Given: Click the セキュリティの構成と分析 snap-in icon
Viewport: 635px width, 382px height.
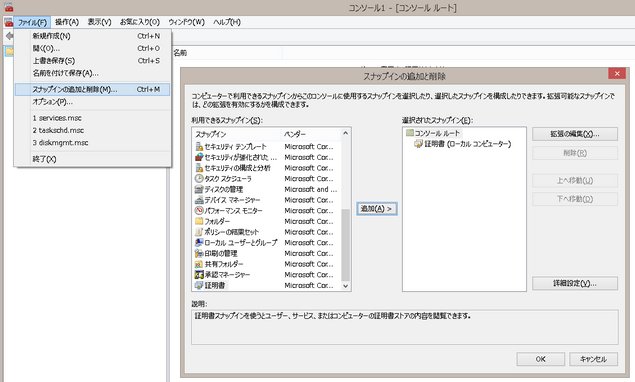Looking at the screenshot, I should tap(199, 168).
